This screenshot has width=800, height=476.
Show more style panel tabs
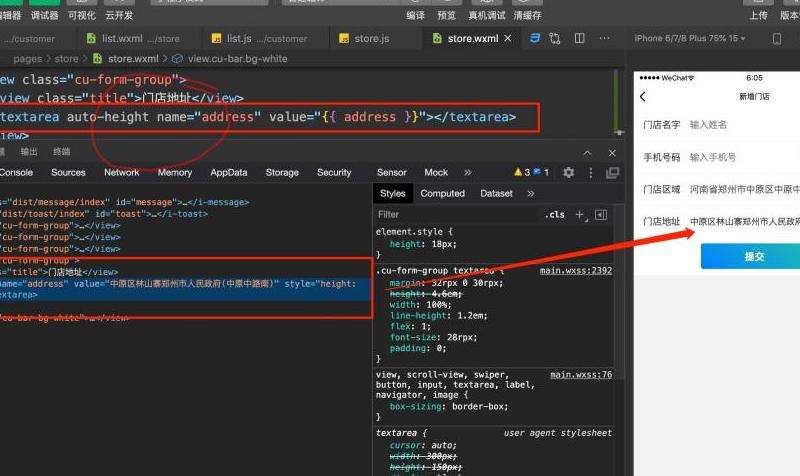click(x=531, y=193)
